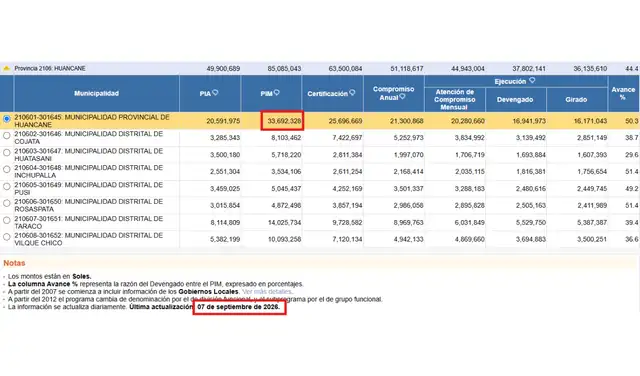This screenshot has width=640, height=376.
Task: Click Huancane Compromiso Anual value 21,300,868
Action: [407, 121]
